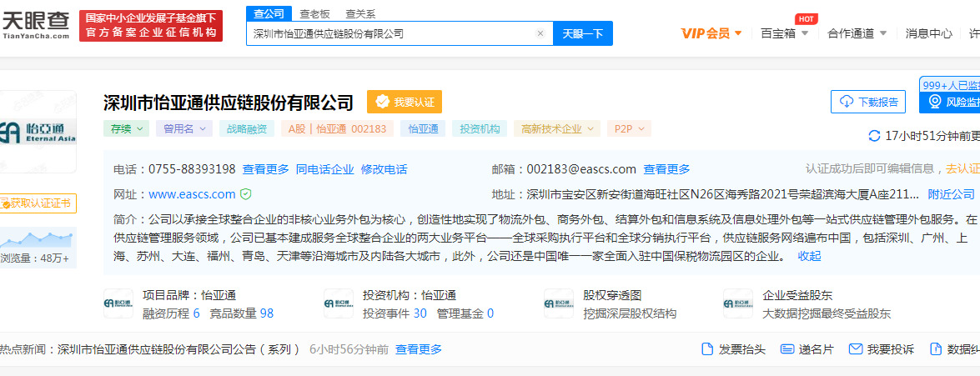Click the refresh icon beside 17小时51分钟前
This screenshot has height=376, width=980.
pos(875,136)
